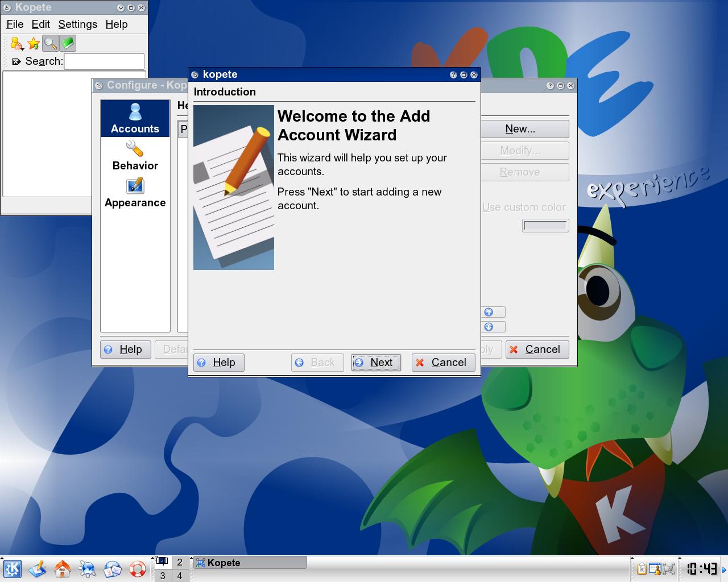728x582 pixels.
Task: Switch to virtual desktop 2
Action: (180, 562)
